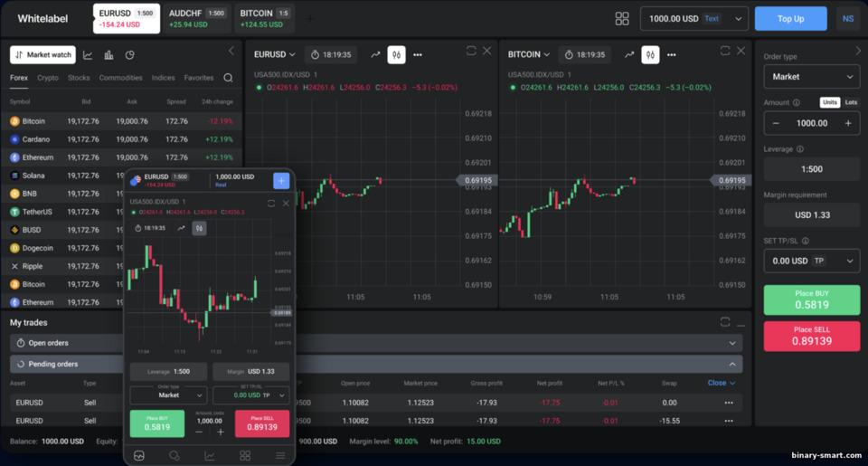868x466 pixels.
Task: Open pie chart icon in Market watch panel
Action: [129, 55]
